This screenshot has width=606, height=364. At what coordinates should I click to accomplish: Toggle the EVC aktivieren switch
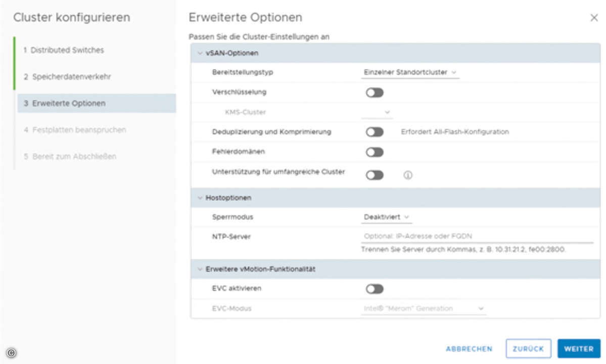coord(375,289)
